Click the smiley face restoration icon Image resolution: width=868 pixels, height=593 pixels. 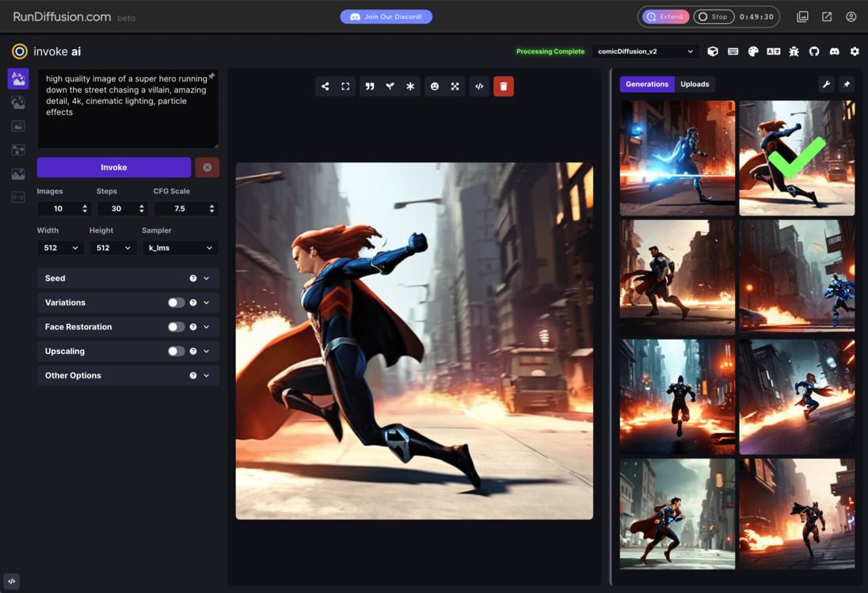point(434,86)
